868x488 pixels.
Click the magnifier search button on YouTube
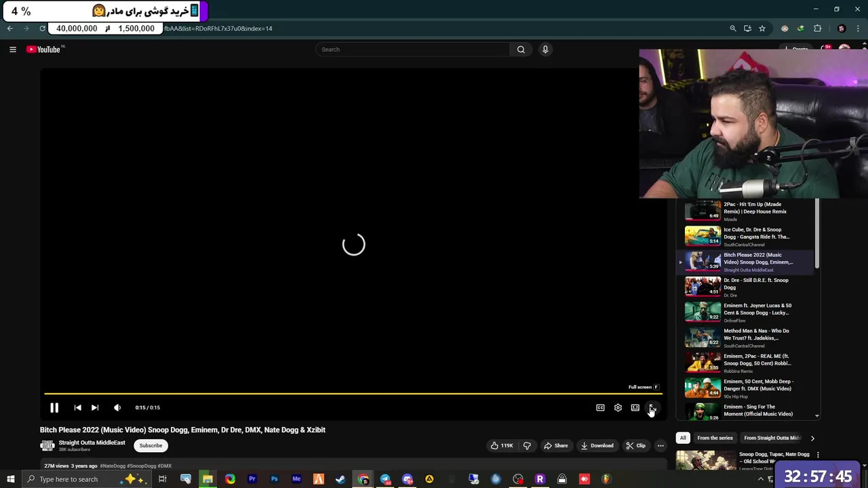[521, 49]
